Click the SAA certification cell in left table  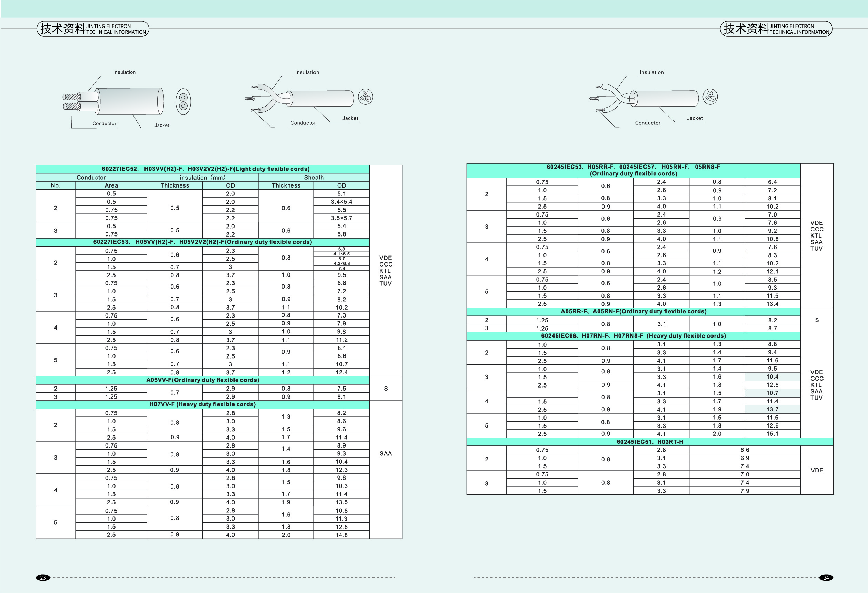386,453
